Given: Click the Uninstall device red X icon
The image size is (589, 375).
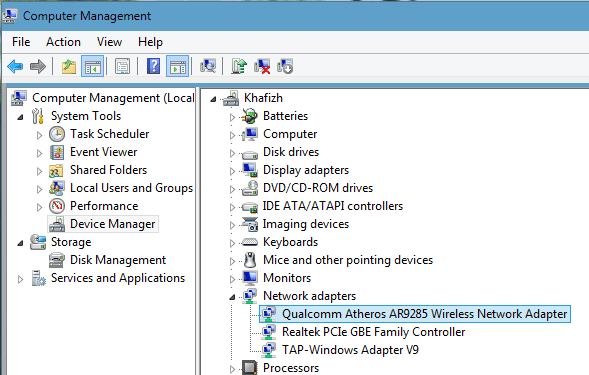Looking at the screenshot, I should [x=262, y=66].
